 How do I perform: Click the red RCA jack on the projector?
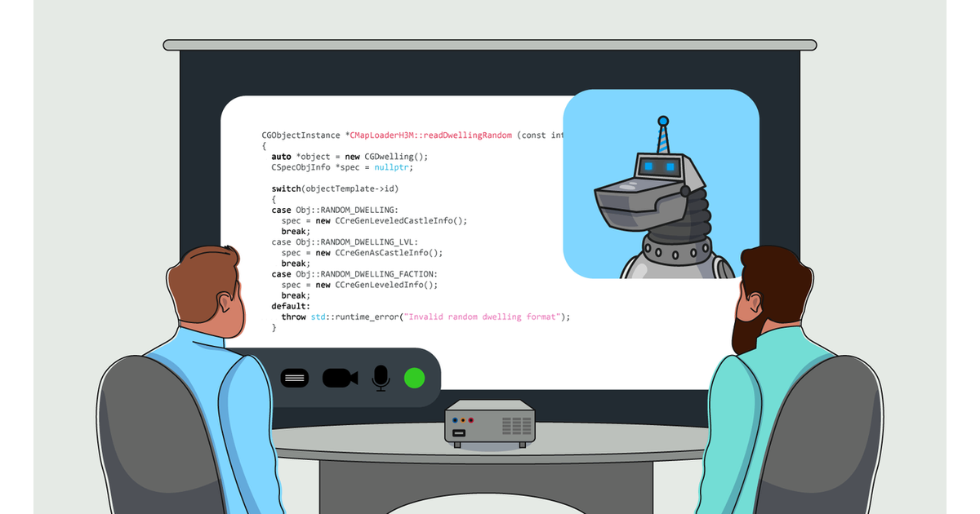point(471,420)
